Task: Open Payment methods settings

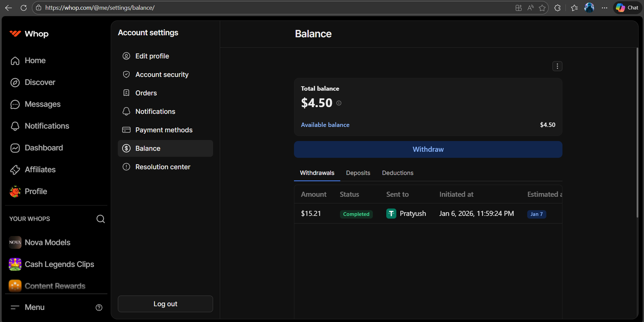Action: click(164, 130)
